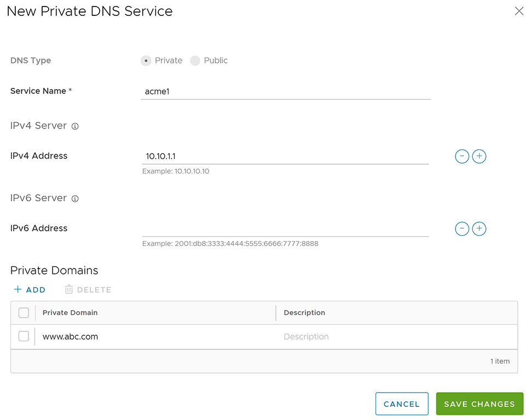Add another IPv6 address with plus icon
The width and height of the screenshot is (532, 420).
click(479, 229)
